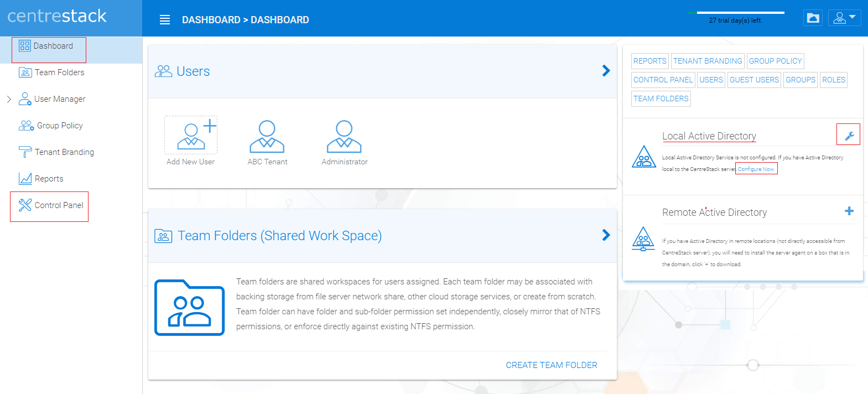Click the trial days progress bar
This screenshot has width=868, height=394.
pos(736,12)
